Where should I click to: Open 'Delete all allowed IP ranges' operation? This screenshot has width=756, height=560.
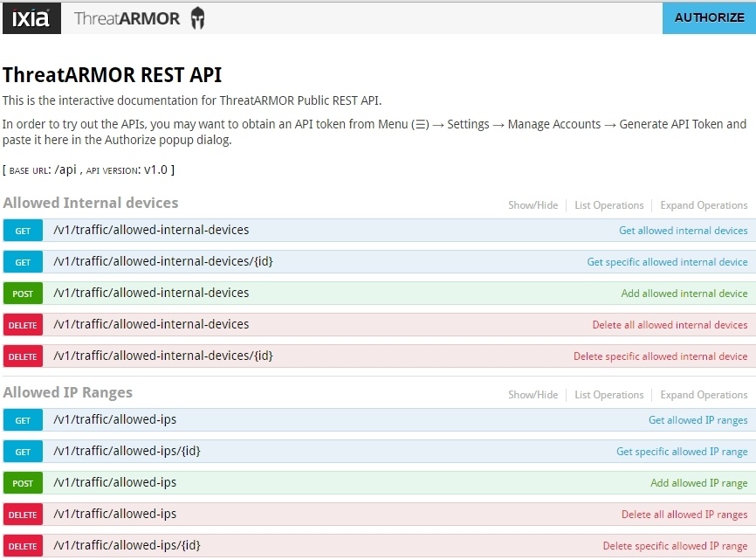click(684, 515)
